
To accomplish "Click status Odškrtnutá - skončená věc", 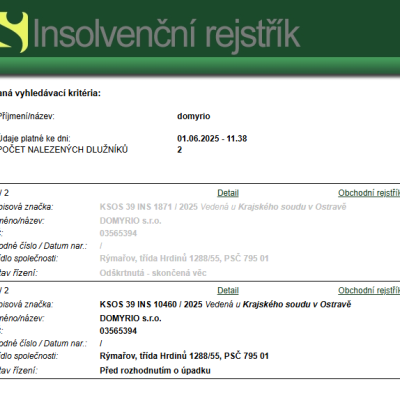I will click(x=153, y=273).
